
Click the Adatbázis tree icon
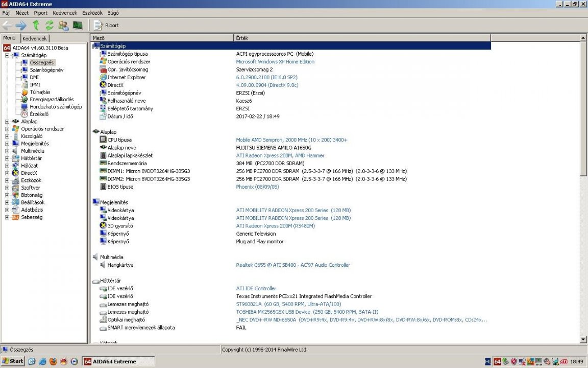[15, 210]
